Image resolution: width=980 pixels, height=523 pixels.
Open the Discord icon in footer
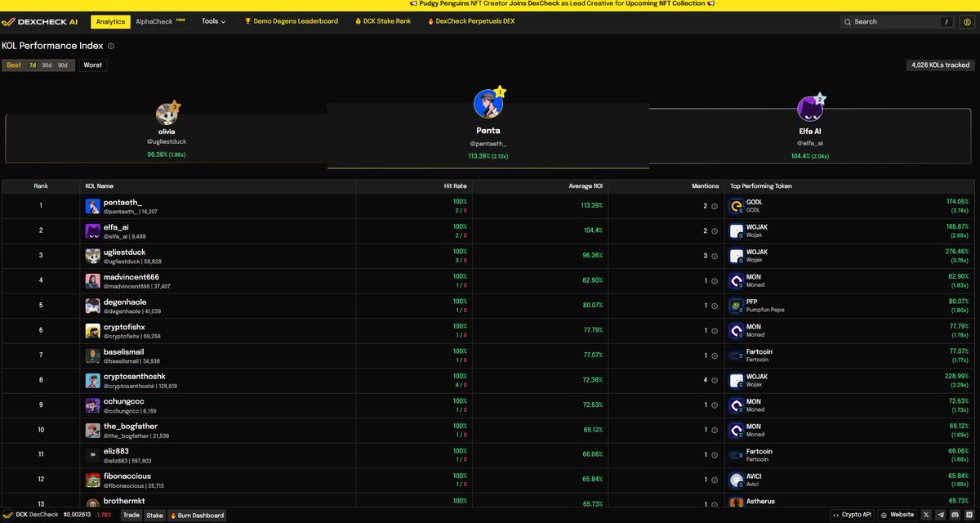(x=956, y=515)
